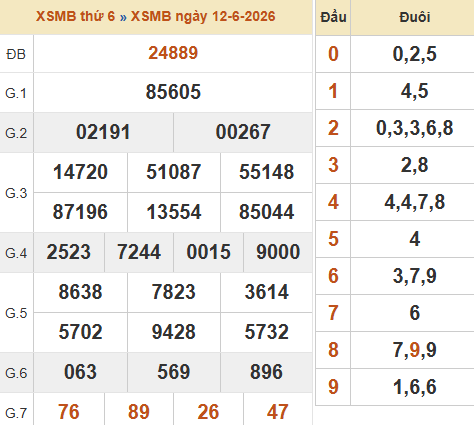Viewport: 474px width, 425px height.
Task: Click G.5 number 8638
Action: [x=80, y=292]
